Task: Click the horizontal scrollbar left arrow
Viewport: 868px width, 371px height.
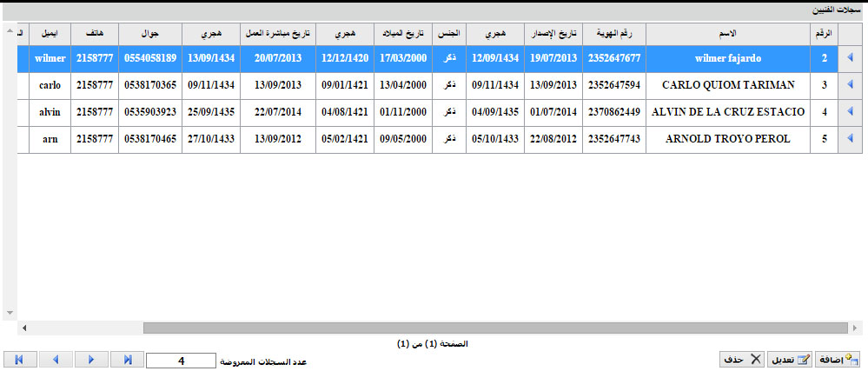Action: tap(24, 328)
